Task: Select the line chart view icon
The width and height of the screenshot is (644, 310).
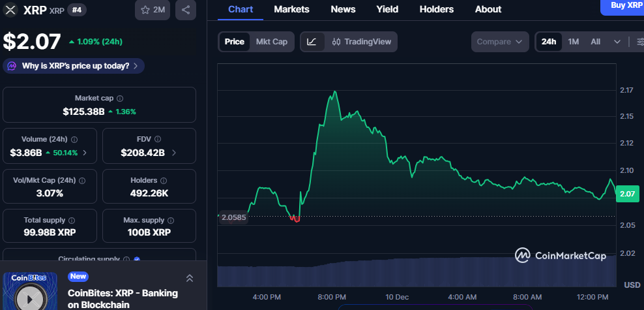Action: 312,42
